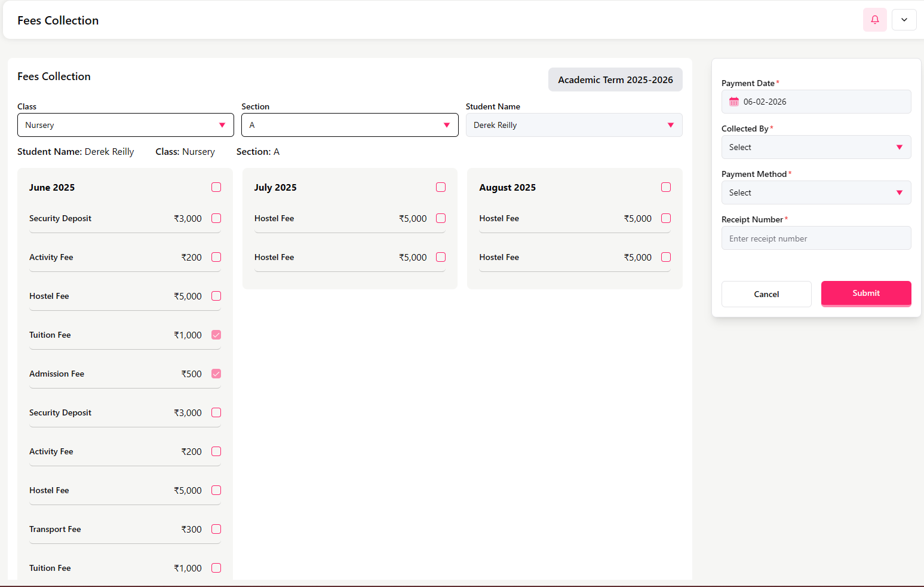The width and height of the screenshot is (924, 587).
Task: Open Student Name dropdown with Derek Reilly
Action: [x=573, y=125]
